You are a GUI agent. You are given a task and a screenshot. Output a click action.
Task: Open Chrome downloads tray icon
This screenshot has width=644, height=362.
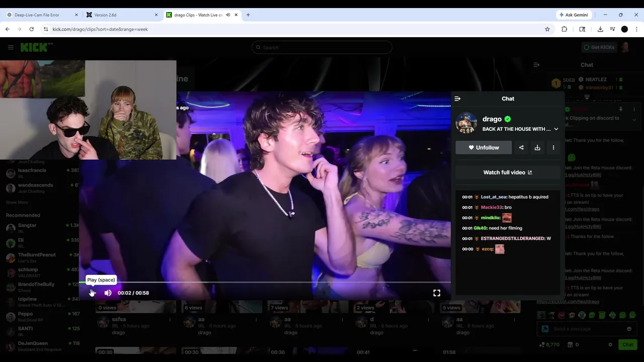pyautogui.click(x=600, y=29)
